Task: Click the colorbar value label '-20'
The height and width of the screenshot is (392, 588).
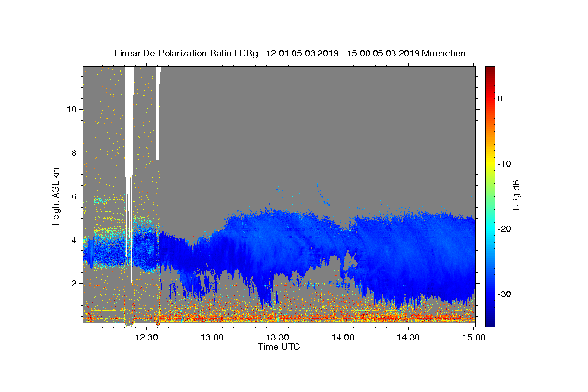Action: [x=505, y=229]
